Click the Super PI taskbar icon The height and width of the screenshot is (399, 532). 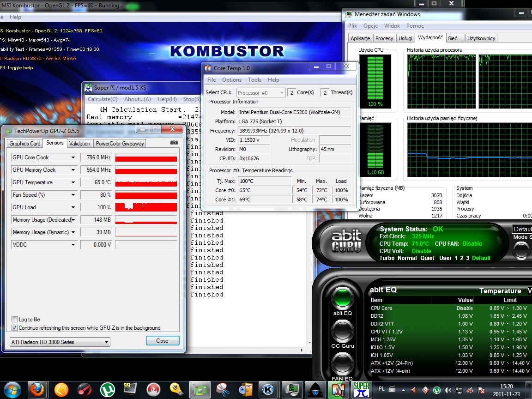pyautogui.click(x=362, y=389)
